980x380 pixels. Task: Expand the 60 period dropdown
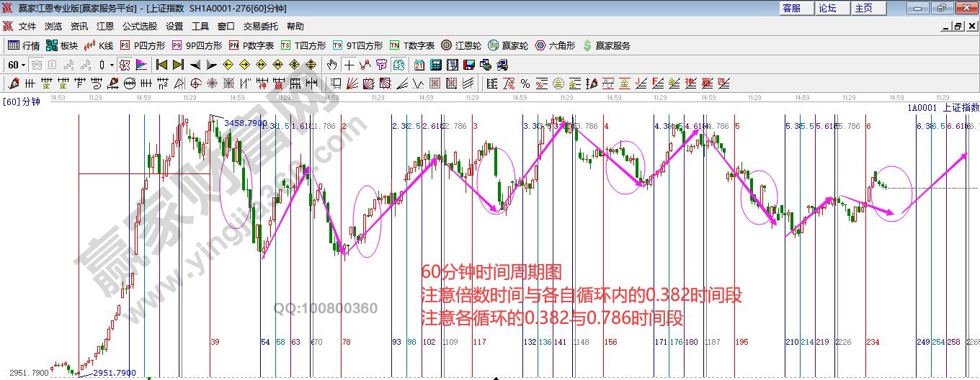coord(23,65)
